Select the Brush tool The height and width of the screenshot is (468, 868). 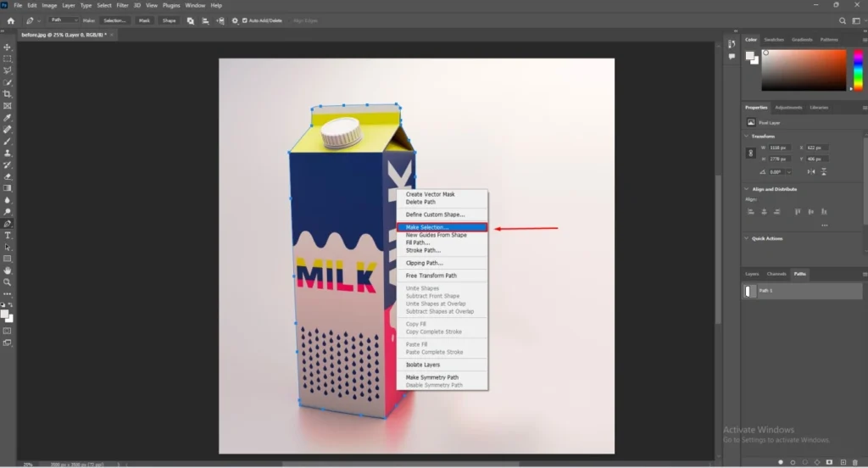[x=7, y=142]
